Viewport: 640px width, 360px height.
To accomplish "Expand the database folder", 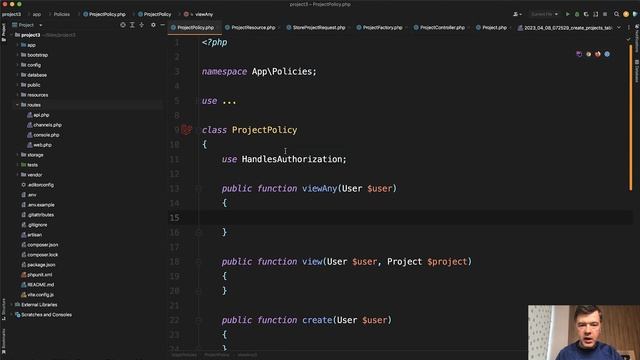I will pos(17,75).
